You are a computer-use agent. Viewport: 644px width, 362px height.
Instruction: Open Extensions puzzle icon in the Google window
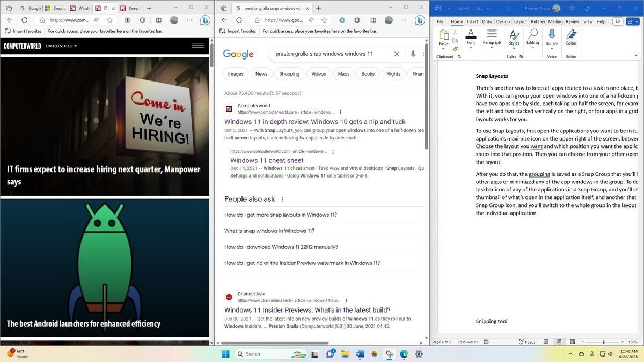(x=357, y=20)
